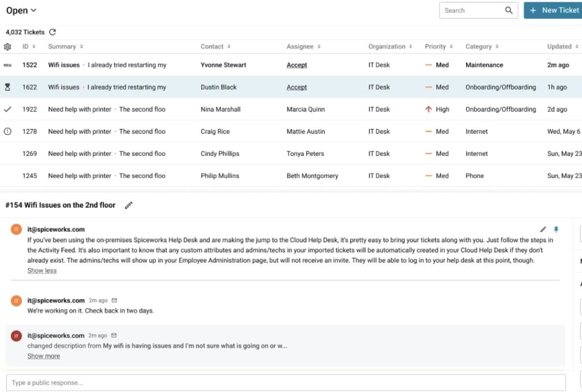582x392 pixels.
Task: Sort tickets by Assignee column
Action: click(303, 47)
